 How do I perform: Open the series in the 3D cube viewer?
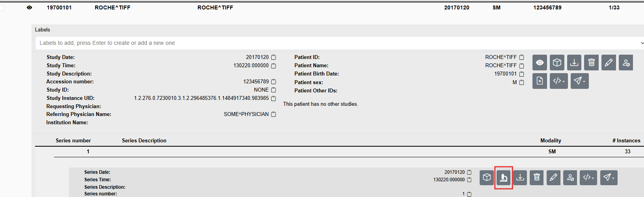487,178
